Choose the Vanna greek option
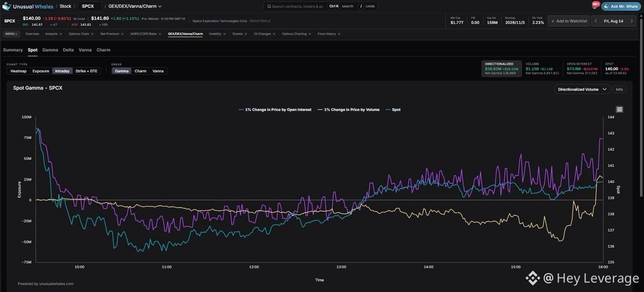 [x=158, y=71]
